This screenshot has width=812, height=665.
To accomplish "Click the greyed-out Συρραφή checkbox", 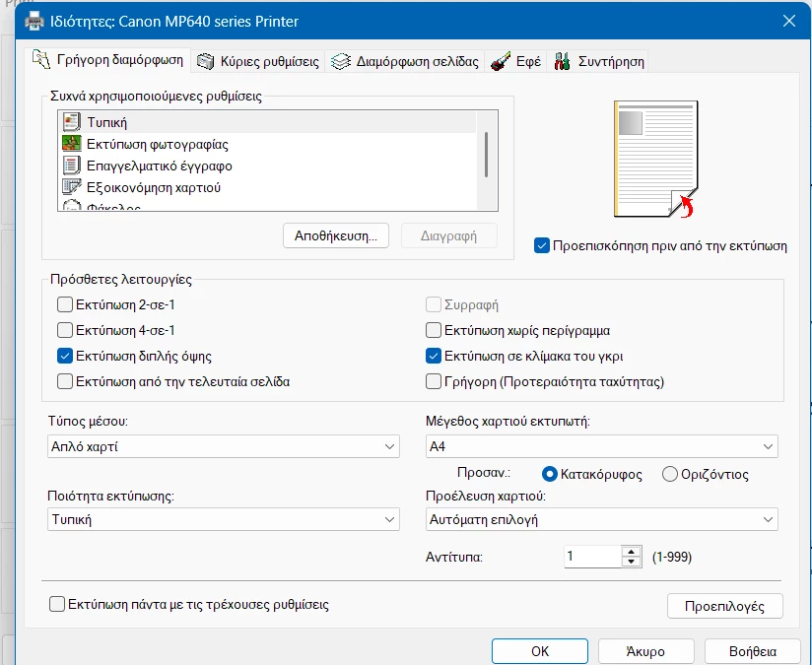I will tap(434, 304).
